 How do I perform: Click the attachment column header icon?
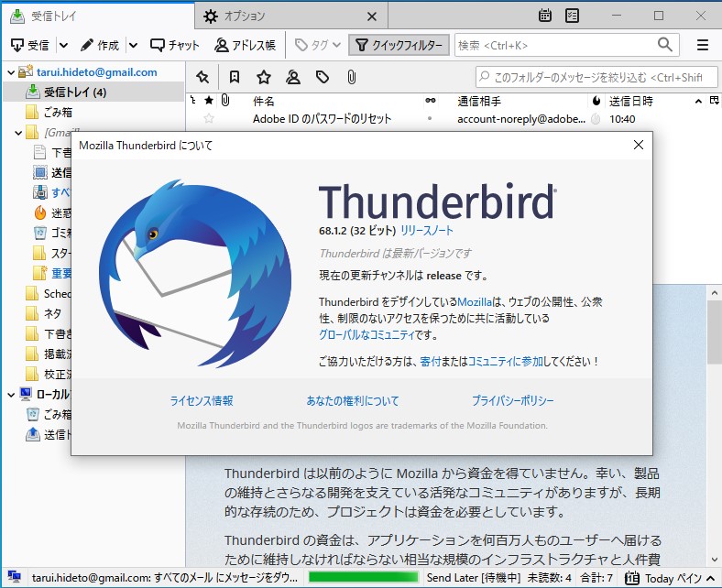tap(225, 101)
